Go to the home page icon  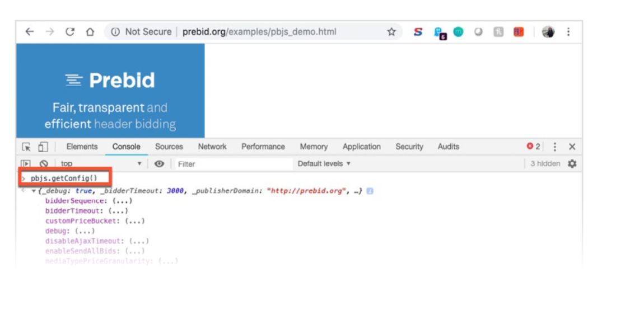90,32
